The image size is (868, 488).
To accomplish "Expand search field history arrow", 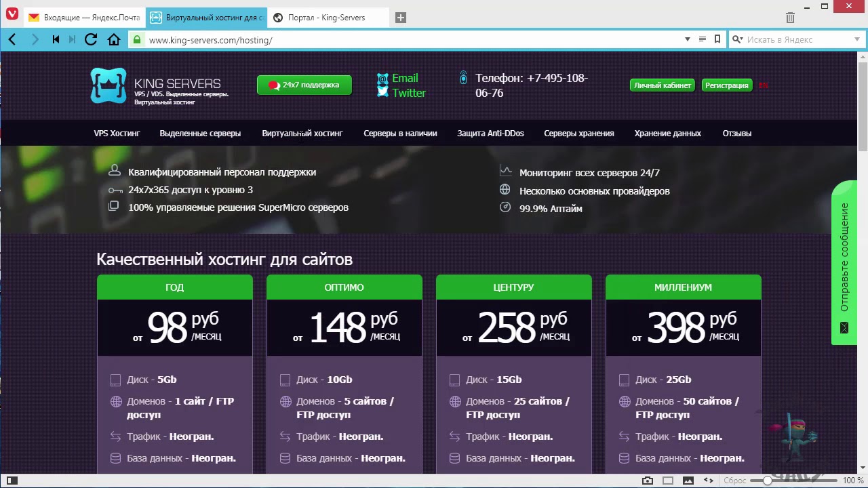I will (856, 39).
